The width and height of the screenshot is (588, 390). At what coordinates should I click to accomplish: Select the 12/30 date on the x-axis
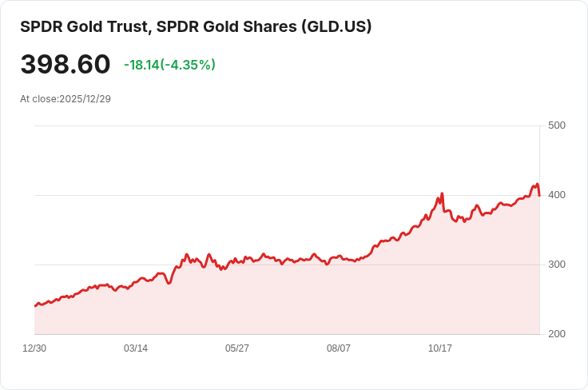[34, 348]
